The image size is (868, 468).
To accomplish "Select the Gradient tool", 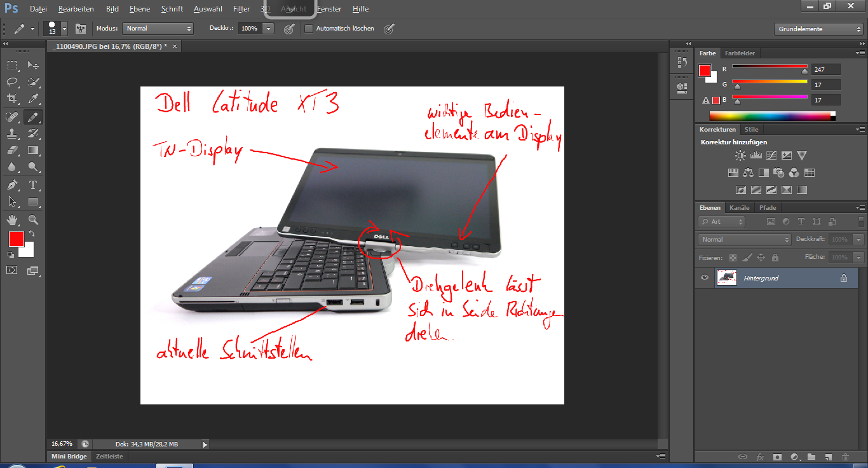I will coord(33,150).
